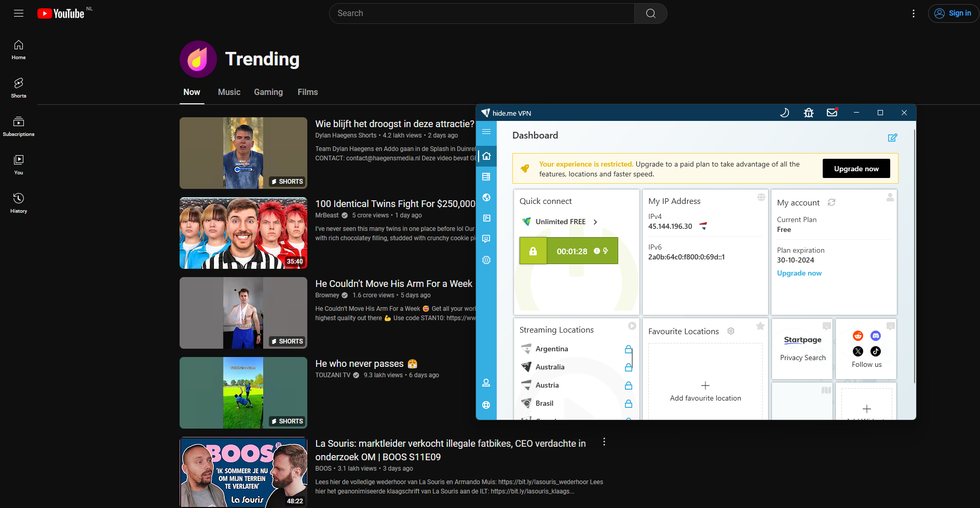Switch to Films trending tab
Screen dimensions: 980x508
308,92
